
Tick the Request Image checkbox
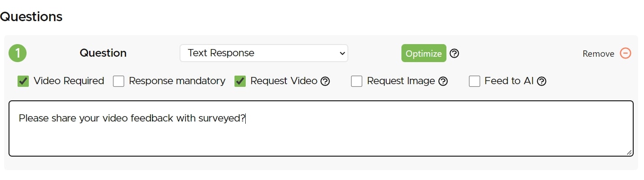pyautogui.click(x=357, y=81)
